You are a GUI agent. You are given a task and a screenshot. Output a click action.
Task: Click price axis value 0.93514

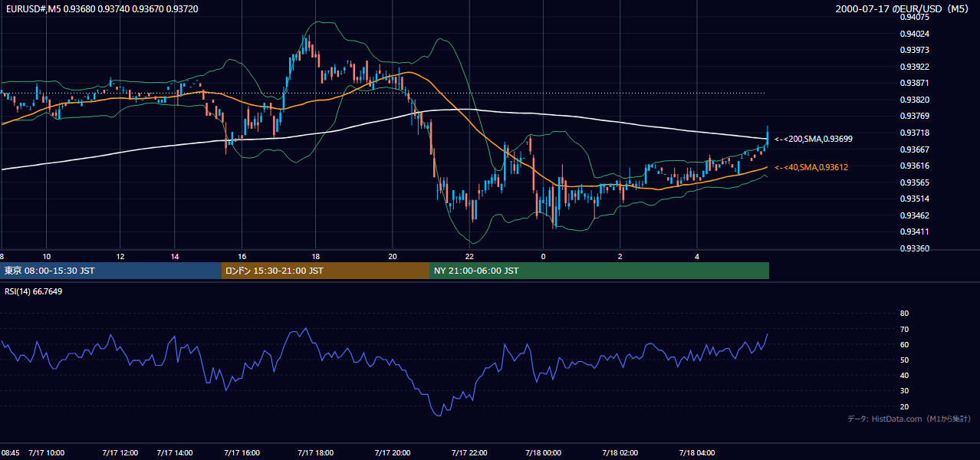click(915, 199)
